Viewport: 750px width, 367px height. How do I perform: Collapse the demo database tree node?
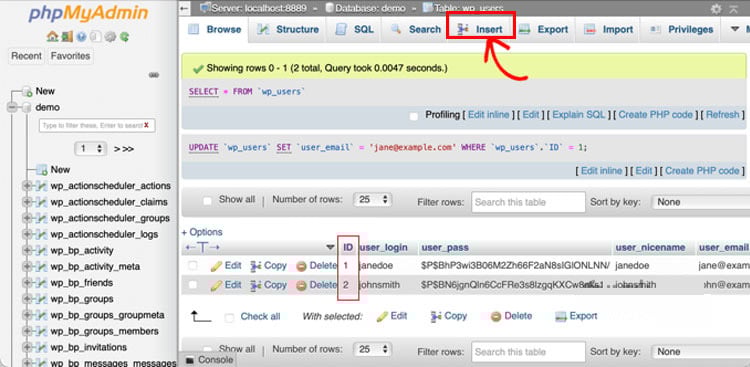12,108
